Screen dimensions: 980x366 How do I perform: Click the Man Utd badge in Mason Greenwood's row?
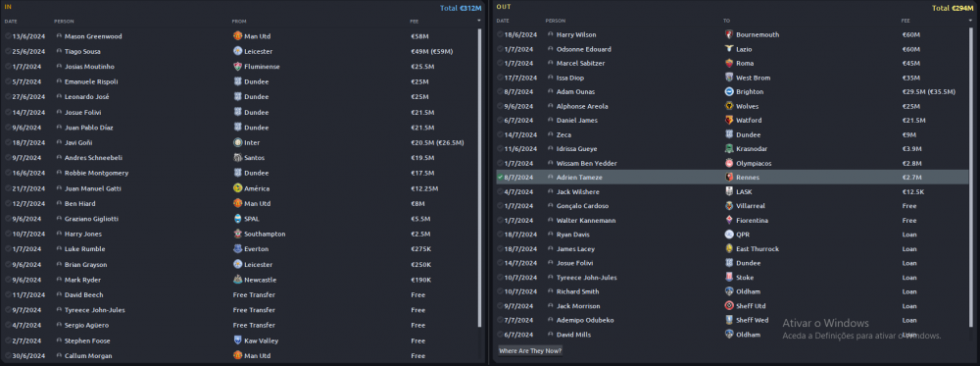point(237,36)
